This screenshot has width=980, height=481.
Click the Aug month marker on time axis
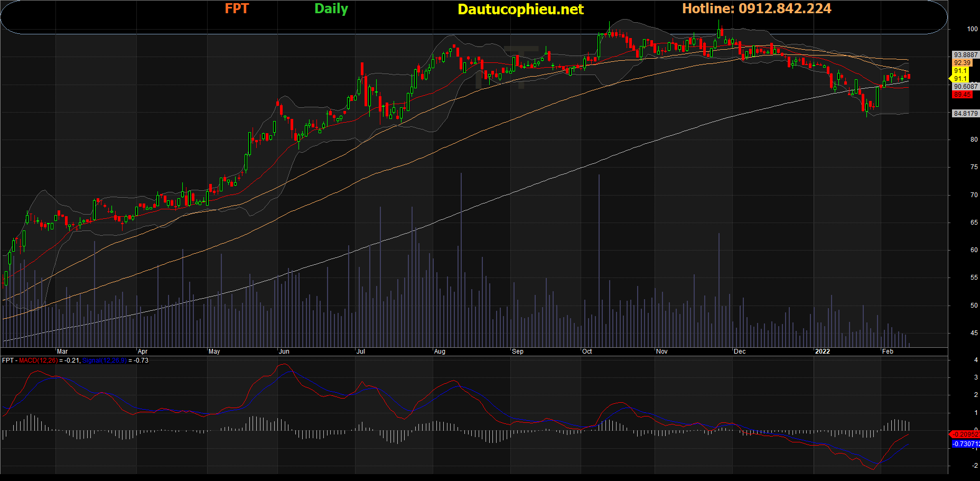[x=440, y=351]
